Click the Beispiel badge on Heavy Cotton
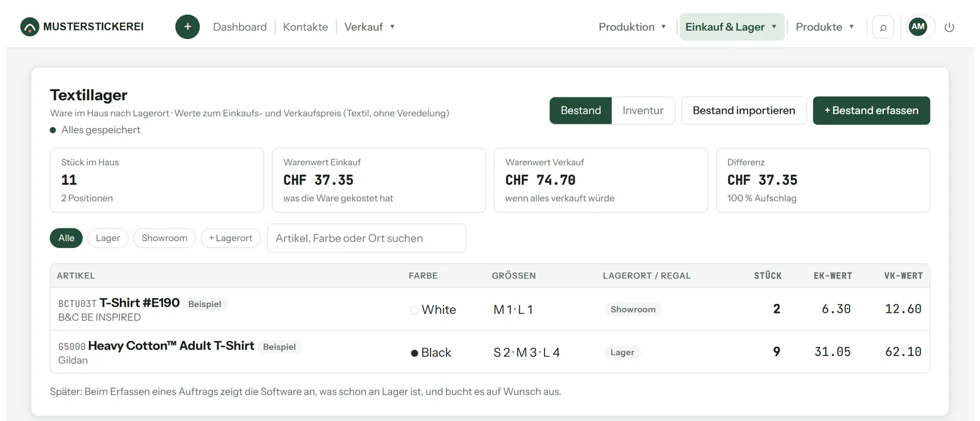Viewport: 980px width, 421px height. (279, 347)
